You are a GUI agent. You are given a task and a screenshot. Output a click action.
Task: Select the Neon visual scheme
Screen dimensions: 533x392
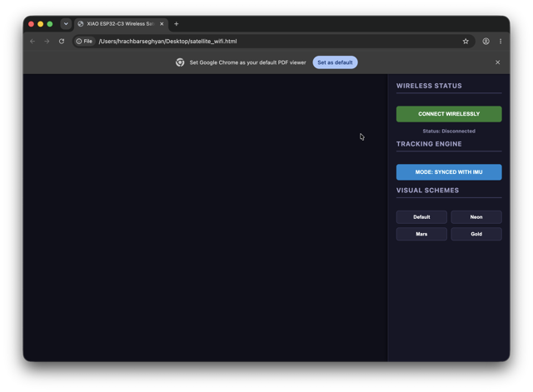tap(476, 217)
